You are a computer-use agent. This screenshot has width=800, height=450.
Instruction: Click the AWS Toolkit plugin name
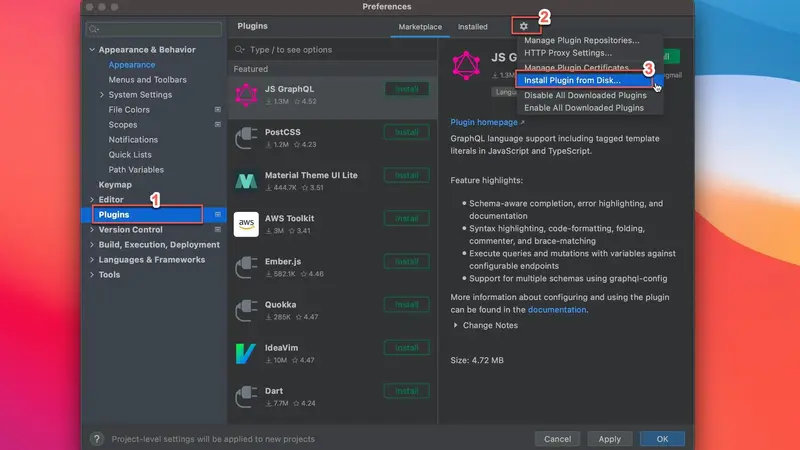click(289, 218)
